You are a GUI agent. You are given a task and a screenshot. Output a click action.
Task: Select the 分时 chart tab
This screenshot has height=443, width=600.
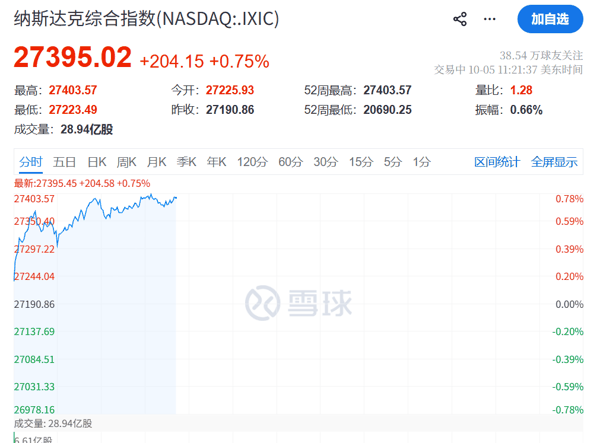(x=31, y=162)
